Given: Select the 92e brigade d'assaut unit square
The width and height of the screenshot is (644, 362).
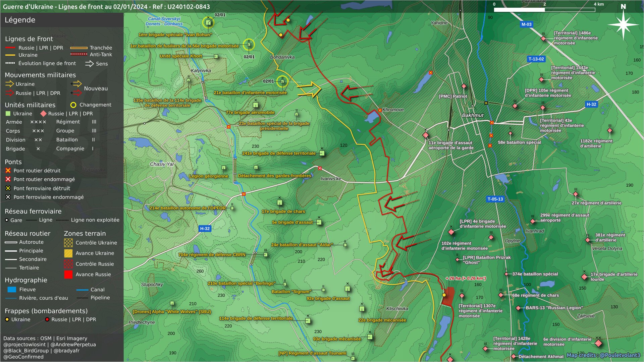Looking at the screenshot, I should click(347, 289).
